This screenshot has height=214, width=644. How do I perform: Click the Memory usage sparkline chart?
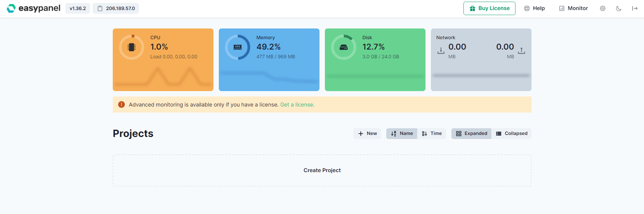pyautogui.click(x=269, y=77)
